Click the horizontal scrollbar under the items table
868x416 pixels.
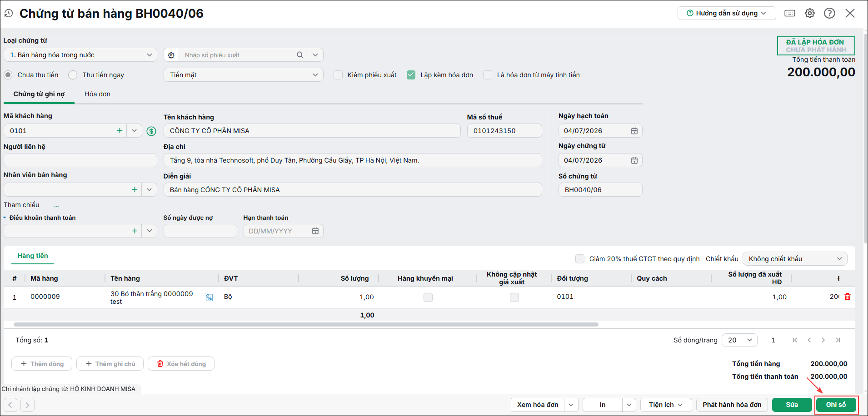pos(306,325)
